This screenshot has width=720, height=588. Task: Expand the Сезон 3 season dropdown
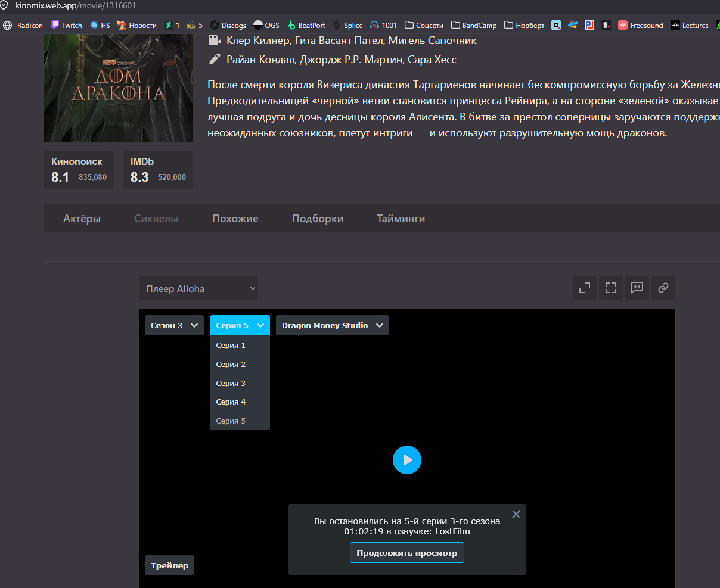(174, 325)
